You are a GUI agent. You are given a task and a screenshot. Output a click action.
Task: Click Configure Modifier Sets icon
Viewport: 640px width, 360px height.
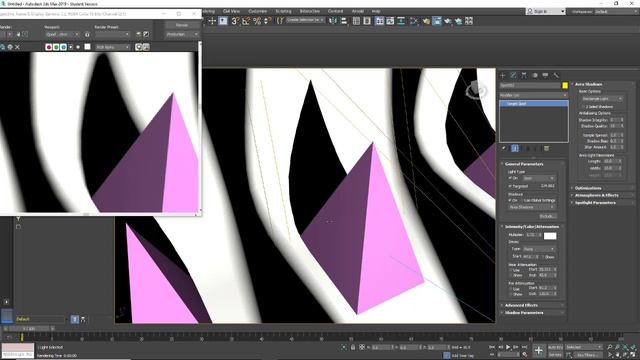[x=547, y=149]
